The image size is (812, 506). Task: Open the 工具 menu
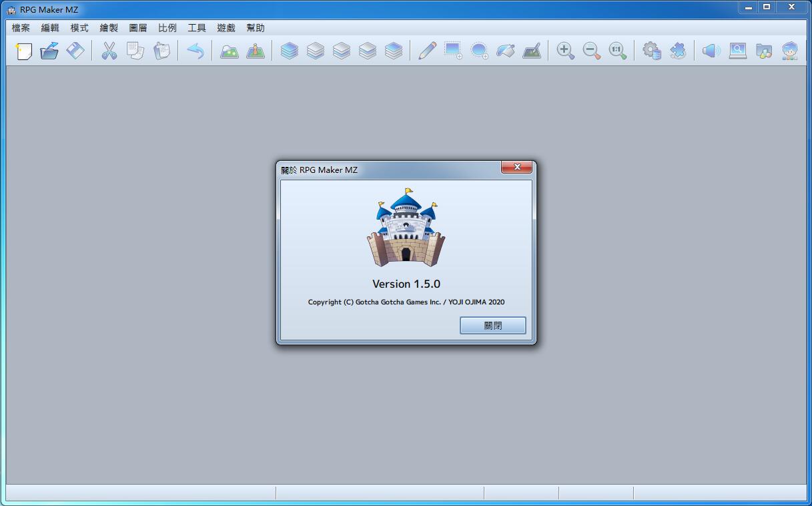[197, 28]
